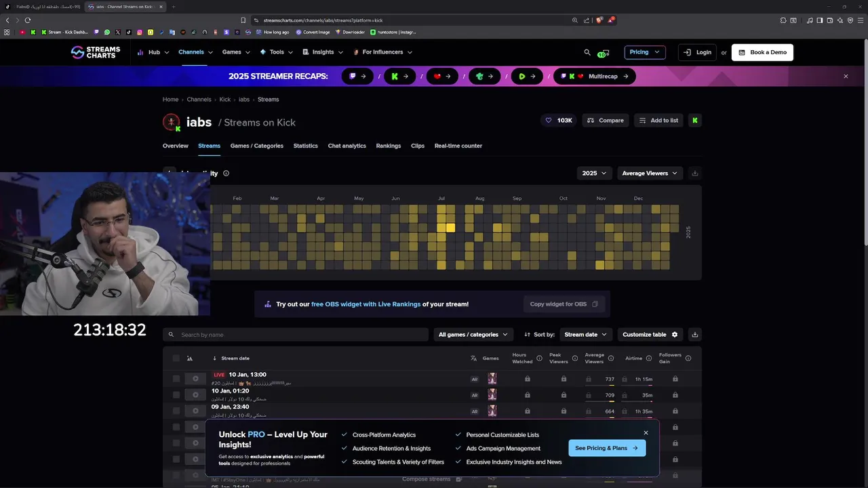Click the browser reload button
The height and width of the screenshot is (488, 868).
pyautogui.click(x=27, y=20)
